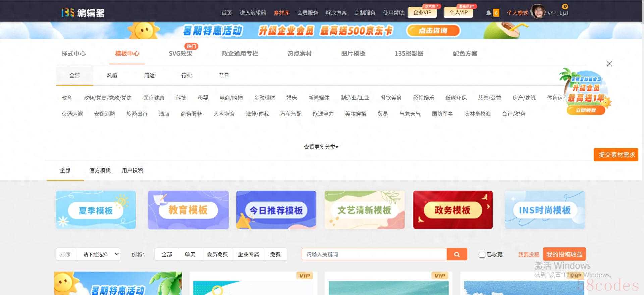
Task: Click the 135 editor logo
Action: 83,13
